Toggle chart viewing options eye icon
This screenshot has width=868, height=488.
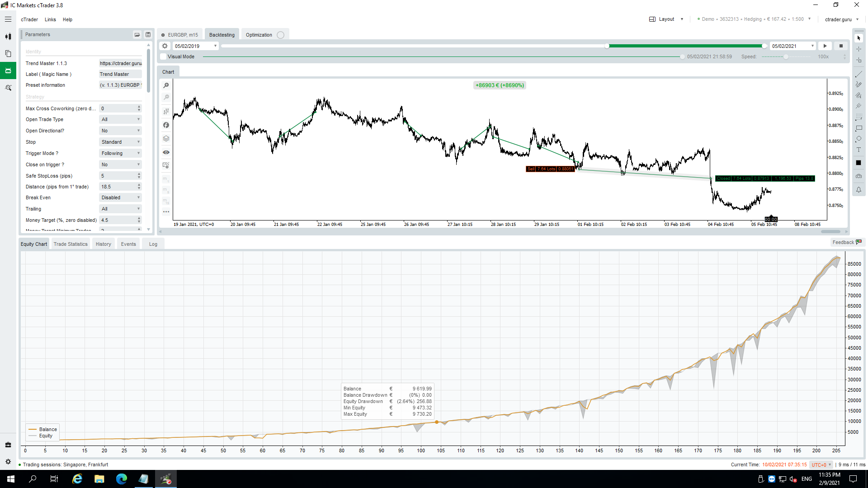[x=166, y=152]
